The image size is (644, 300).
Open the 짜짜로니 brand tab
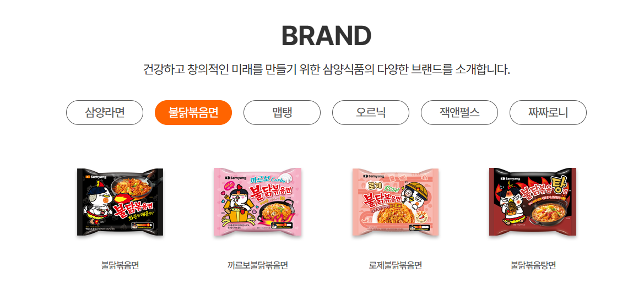click(x=548, y=112)
